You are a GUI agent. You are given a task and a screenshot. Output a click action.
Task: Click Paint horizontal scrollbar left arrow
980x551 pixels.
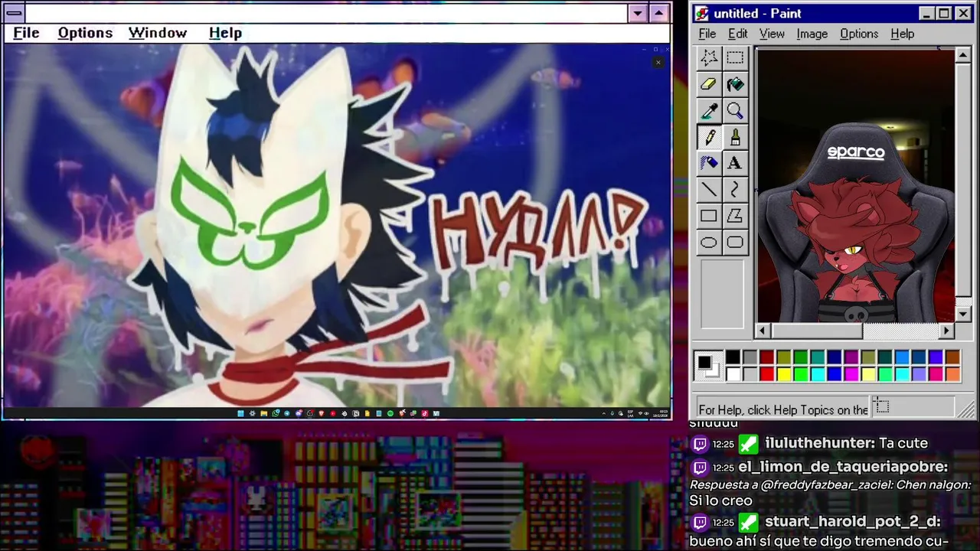coord(763,331)
